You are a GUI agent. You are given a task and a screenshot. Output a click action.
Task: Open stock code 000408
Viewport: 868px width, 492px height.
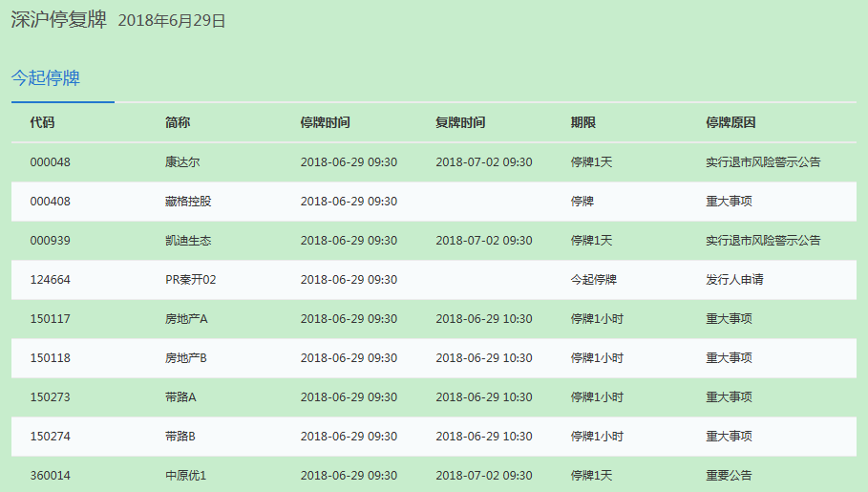[50, 202]
